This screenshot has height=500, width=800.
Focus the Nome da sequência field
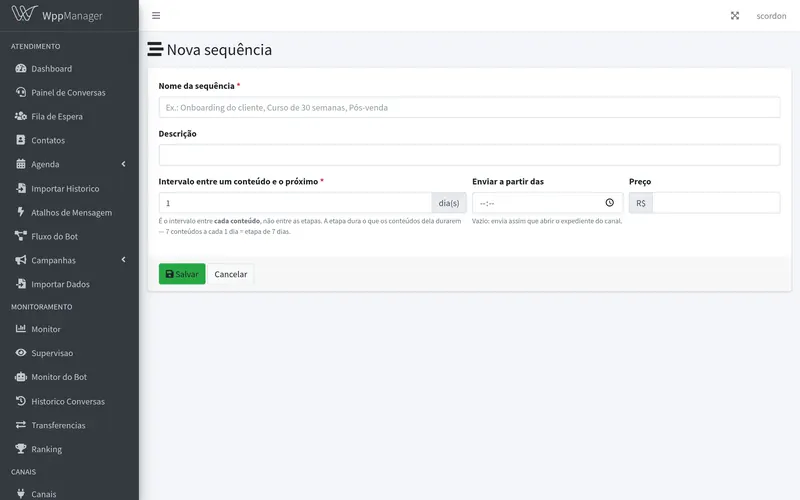(469, 107)
